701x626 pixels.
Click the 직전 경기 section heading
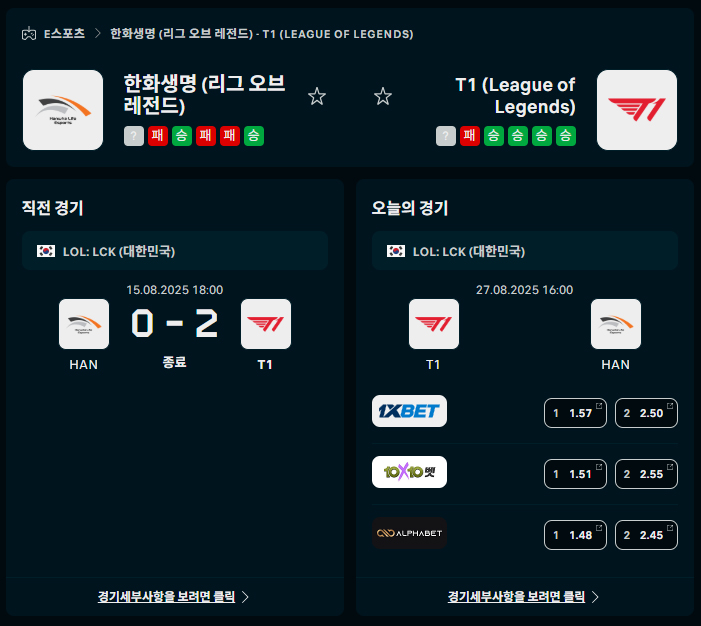53,208
